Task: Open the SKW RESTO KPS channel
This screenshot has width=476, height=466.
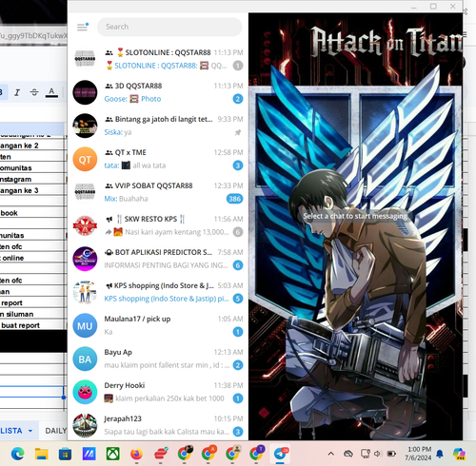Action: (158, 225)
